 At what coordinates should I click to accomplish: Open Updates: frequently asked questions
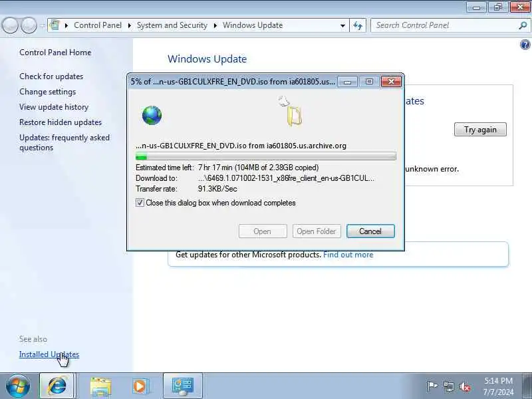click(x=65, y=142)
